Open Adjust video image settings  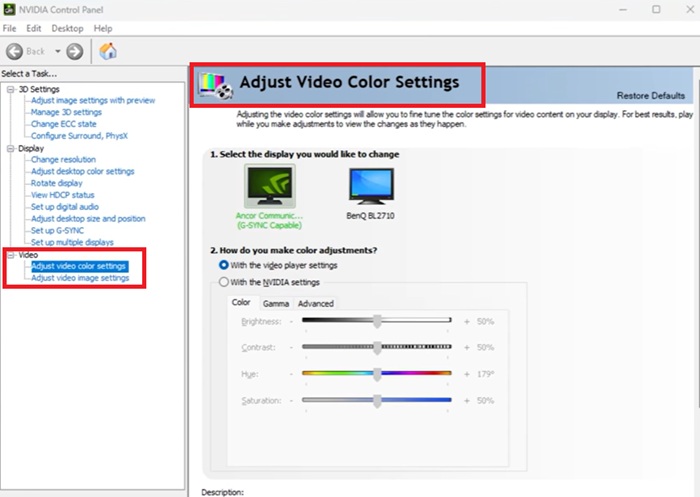pos(80,278)
